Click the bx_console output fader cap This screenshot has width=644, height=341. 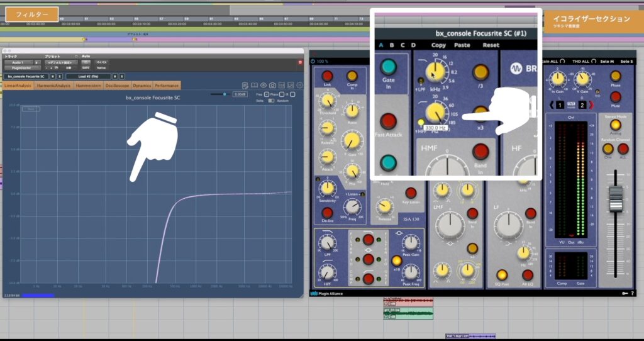[616, 199]
